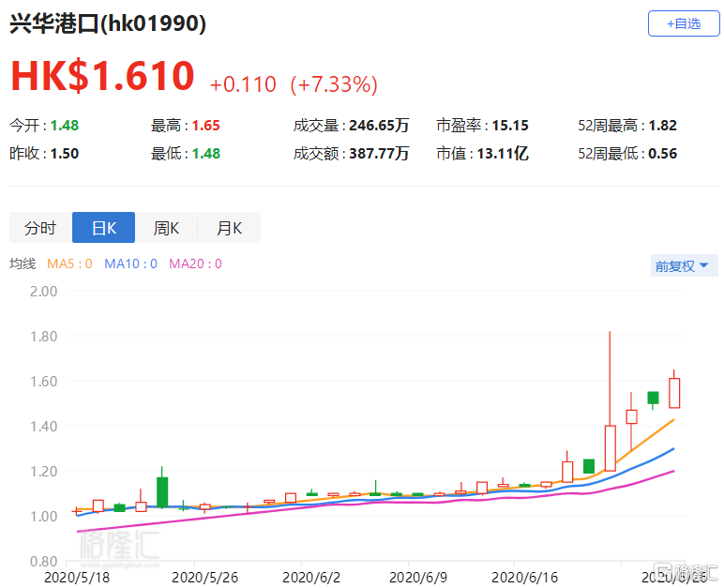Open the 周K weekly chart tab
Viewport: 724px width, 588px height.
[x=166, y=228]
